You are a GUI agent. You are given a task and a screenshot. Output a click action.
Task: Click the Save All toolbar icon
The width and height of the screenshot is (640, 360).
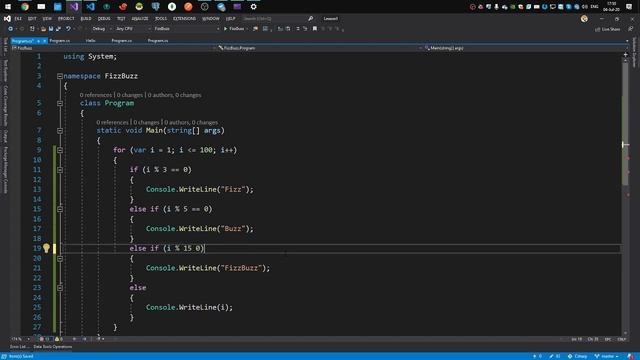(58, 29)
